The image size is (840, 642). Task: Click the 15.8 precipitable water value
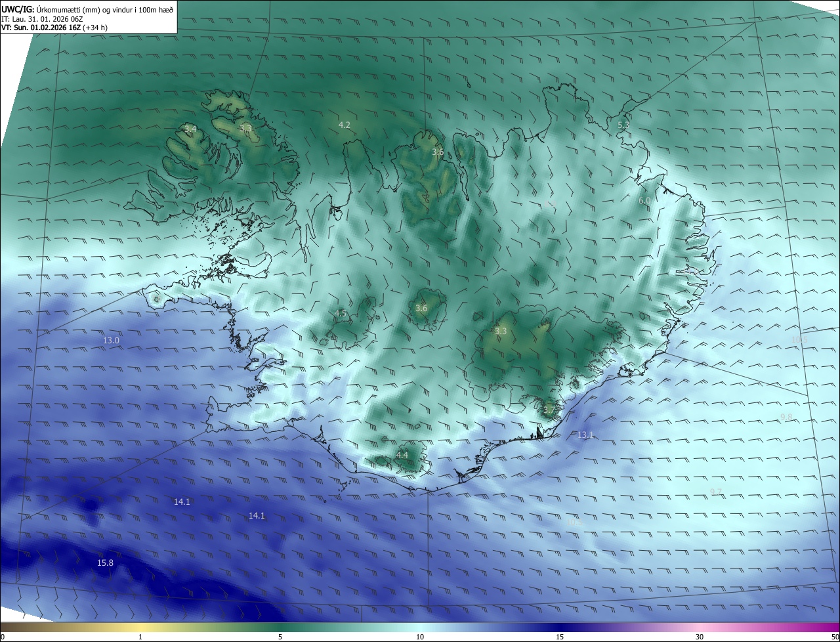pos(105,563)
